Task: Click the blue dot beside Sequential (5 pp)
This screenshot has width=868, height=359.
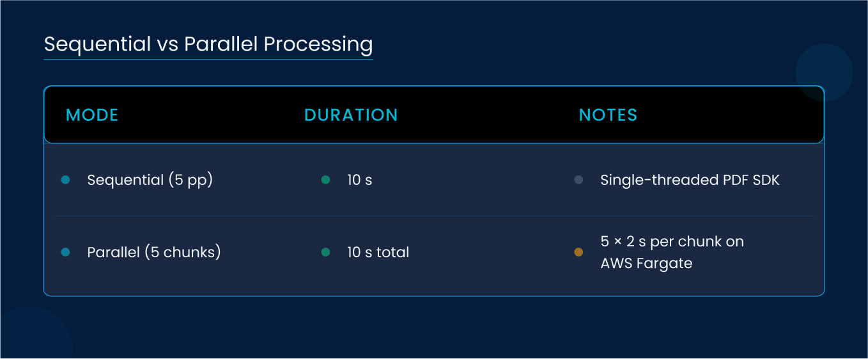Action: pos(65,180)
